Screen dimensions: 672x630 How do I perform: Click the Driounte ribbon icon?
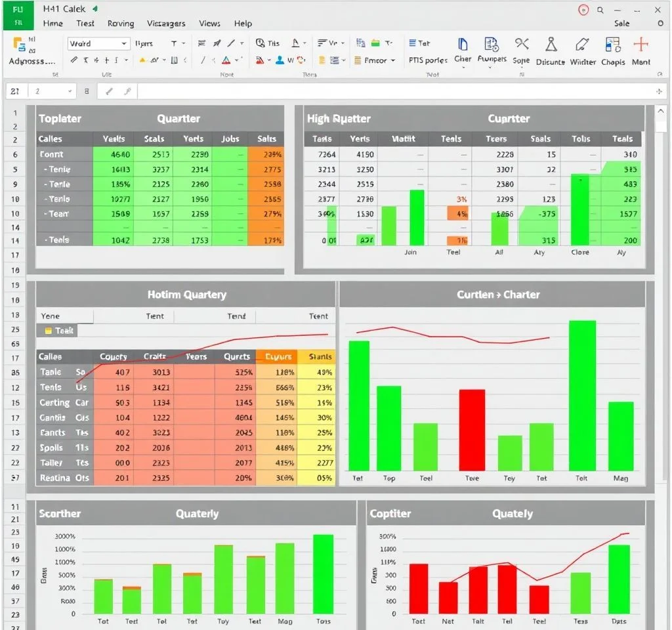(x=551, y=45)
